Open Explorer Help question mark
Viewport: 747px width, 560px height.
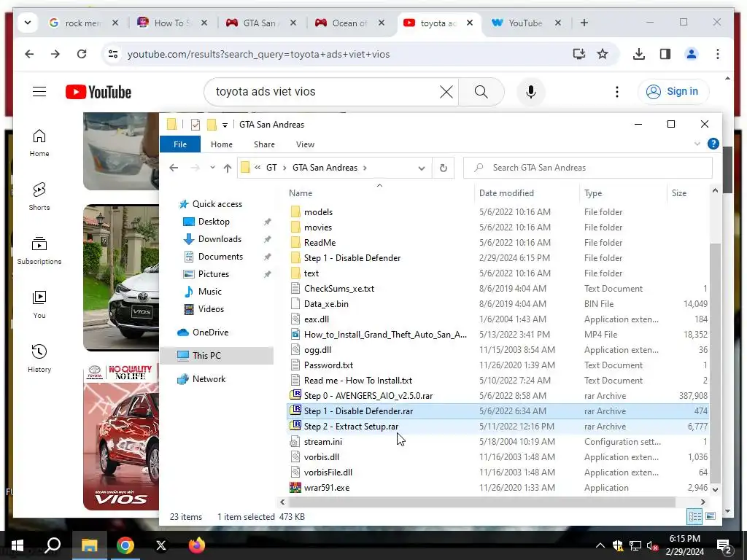(713, 144)
